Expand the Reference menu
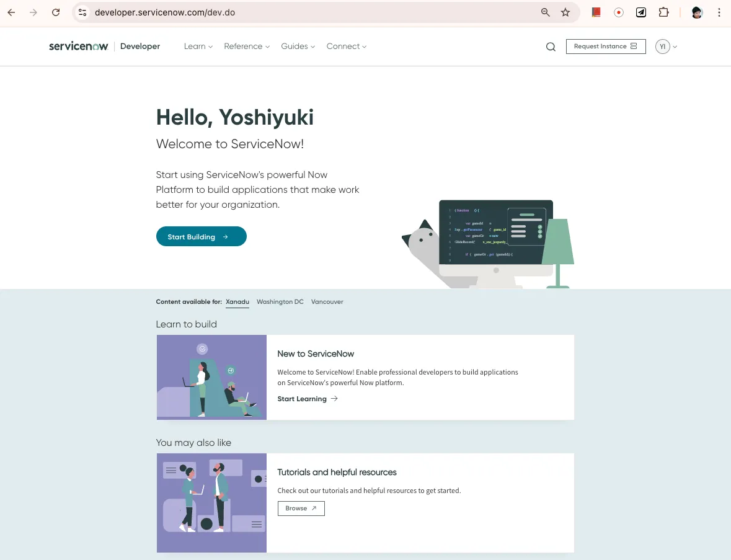Viewport: 731px width, 560px height. click(247, 46)
